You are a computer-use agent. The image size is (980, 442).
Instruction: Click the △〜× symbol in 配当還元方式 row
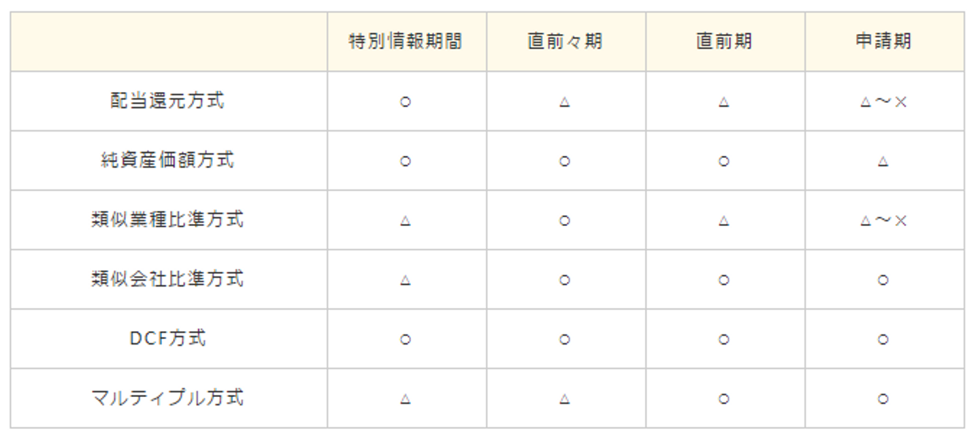click(x=883, y=102)
